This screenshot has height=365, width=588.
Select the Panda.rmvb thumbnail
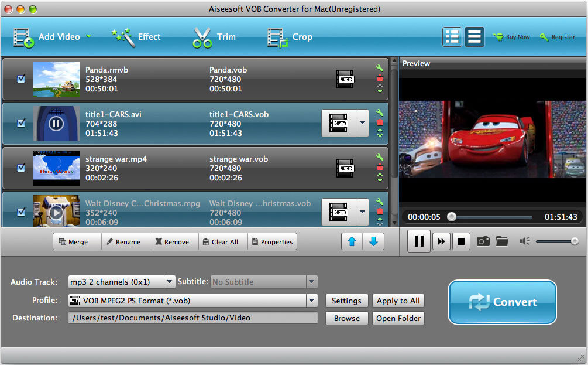tap(56, 79)
